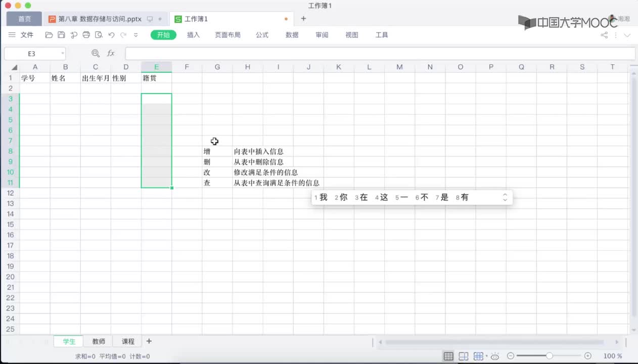638x364 pixels.
Task: Select the 学生 sheet tab
Action: [x=69, y=341]
